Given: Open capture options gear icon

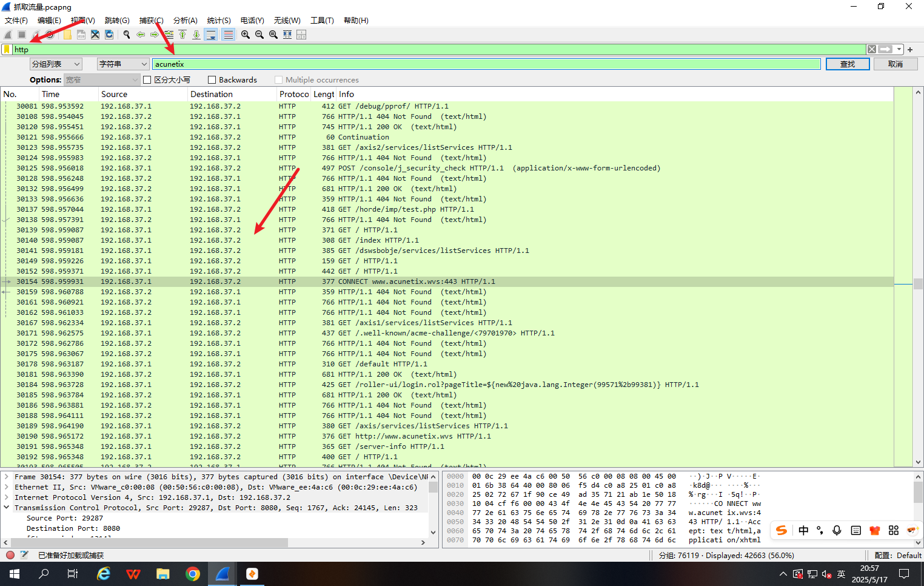Looking at the screenshot, I should coord(50,35).
